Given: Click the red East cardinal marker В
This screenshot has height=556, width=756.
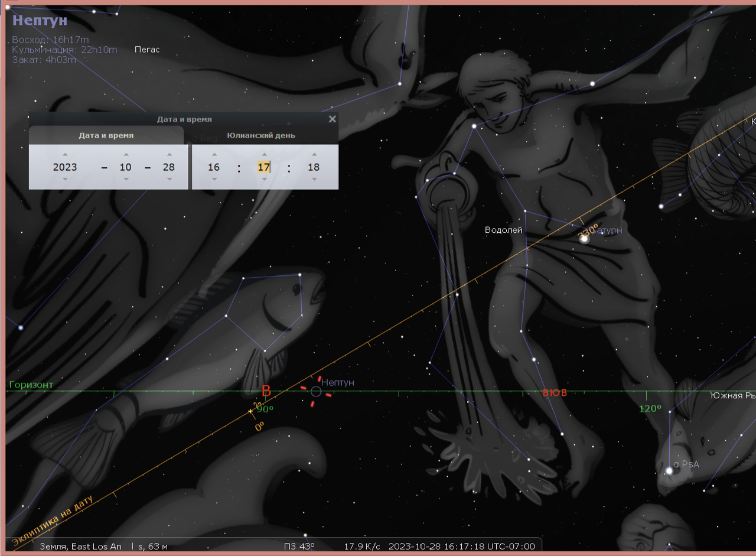Looking at the screenshot, I should pyautogui.click(x=266, y=391).
